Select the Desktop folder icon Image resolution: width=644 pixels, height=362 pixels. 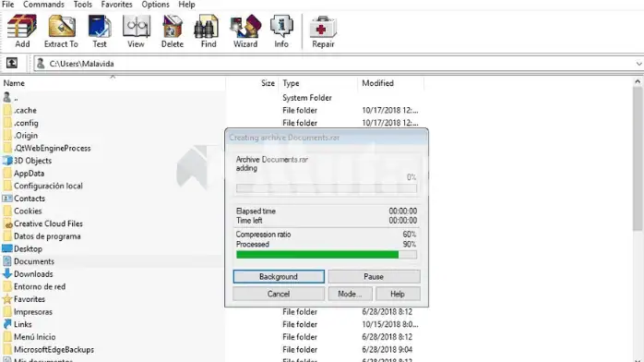point(7,248)
